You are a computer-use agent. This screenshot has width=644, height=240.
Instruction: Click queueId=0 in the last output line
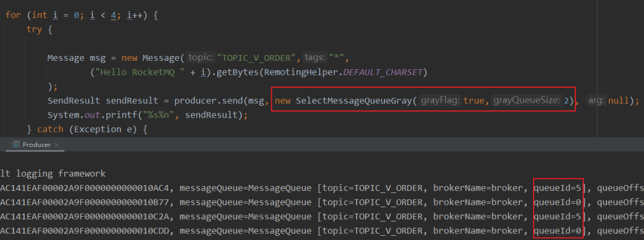[x=558, y=232]
